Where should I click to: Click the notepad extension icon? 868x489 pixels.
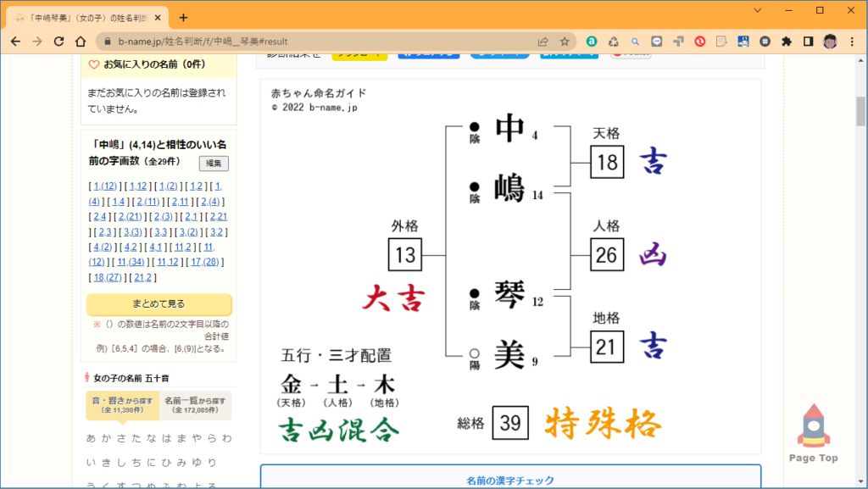722,40
